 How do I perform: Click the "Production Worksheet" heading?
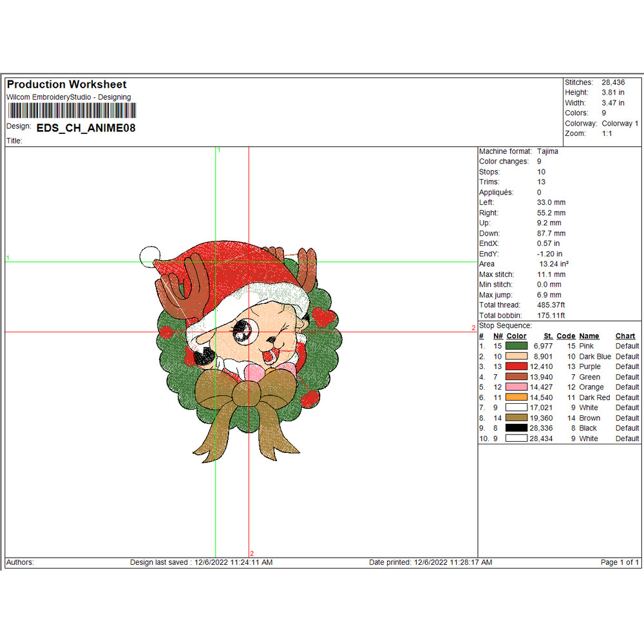66,84
